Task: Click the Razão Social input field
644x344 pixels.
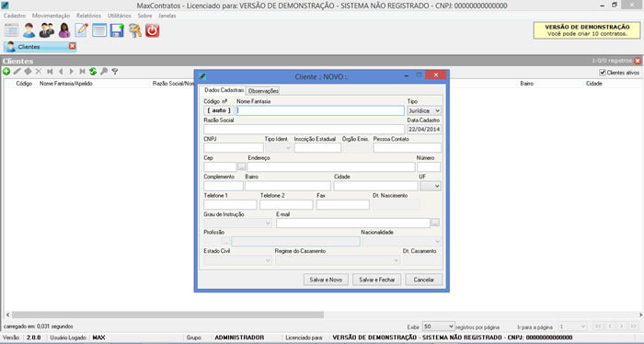Action: [304, 130]
